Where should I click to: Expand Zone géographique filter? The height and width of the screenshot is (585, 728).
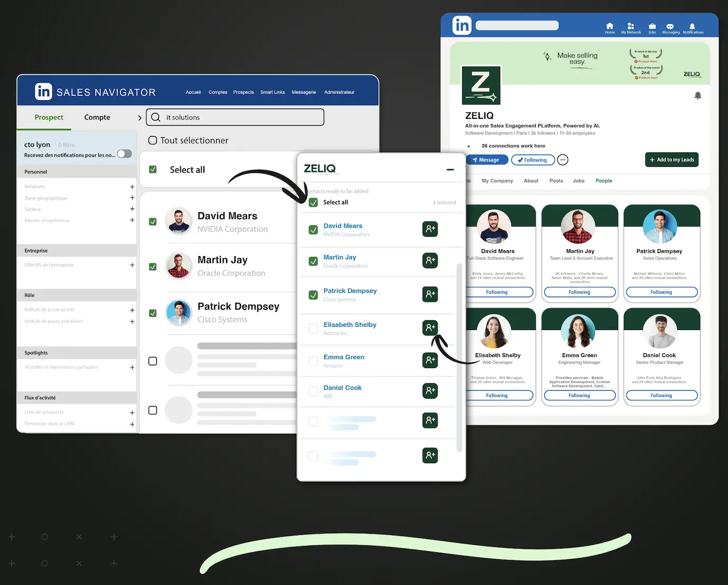(132, 198)
